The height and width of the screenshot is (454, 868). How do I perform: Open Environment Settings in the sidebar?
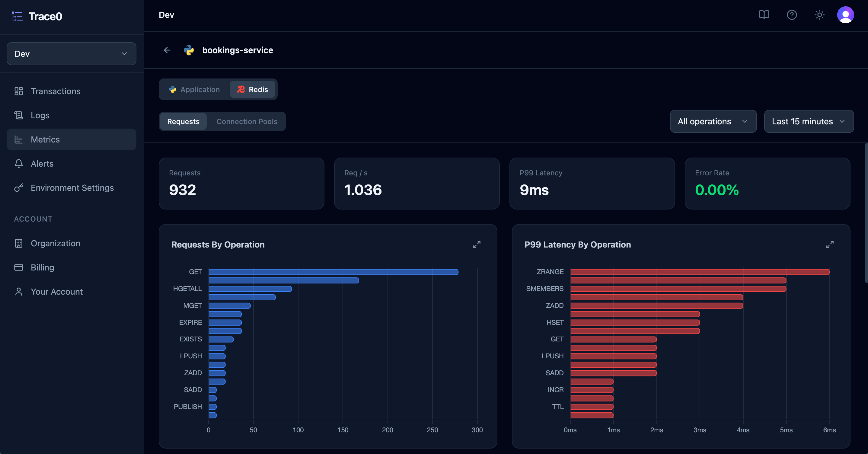coord(72,188)
